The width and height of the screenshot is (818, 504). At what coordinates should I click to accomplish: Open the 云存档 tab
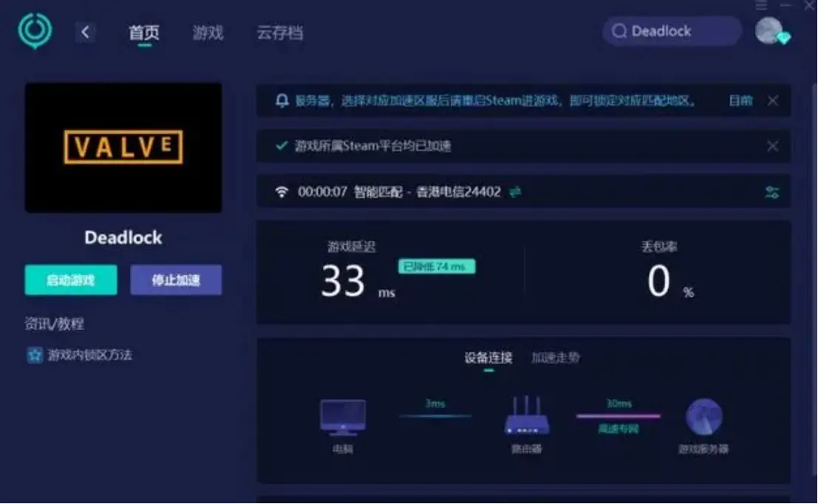279,33
